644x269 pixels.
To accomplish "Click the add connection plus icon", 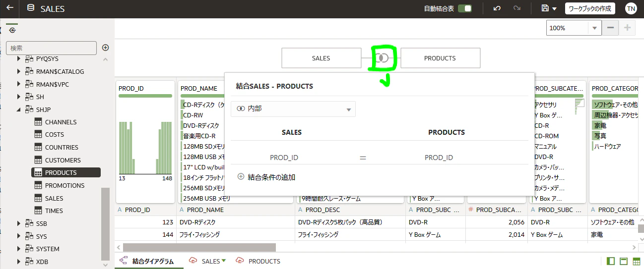I will [x=105, y=48].
